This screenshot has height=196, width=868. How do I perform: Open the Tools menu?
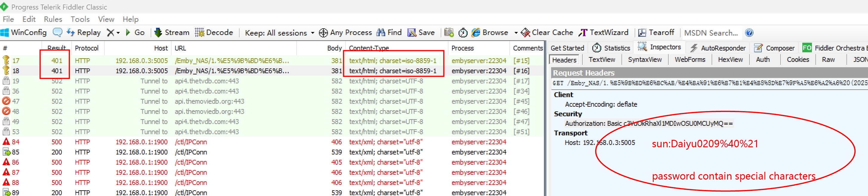(x=80, y=19)
